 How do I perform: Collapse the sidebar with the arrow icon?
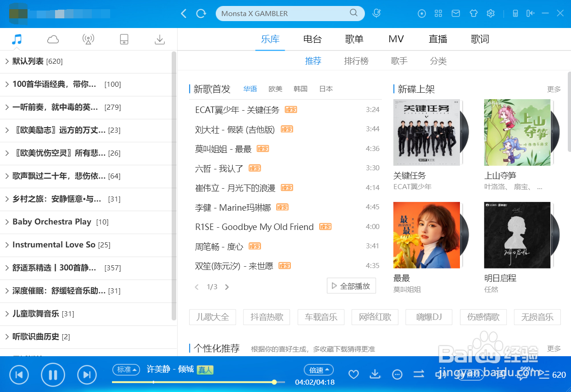click(x=531, y=13)
